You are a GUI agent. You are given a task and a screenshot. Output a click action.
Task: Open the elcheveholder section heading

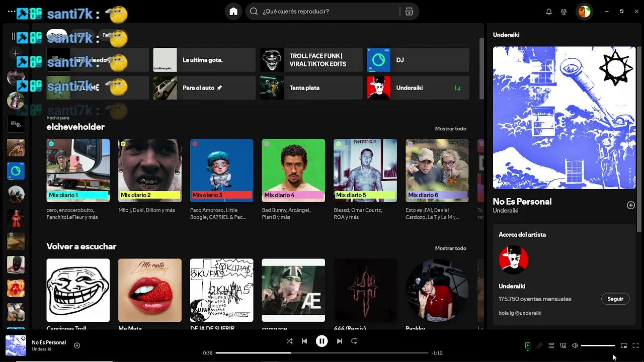tap(75, 127)
